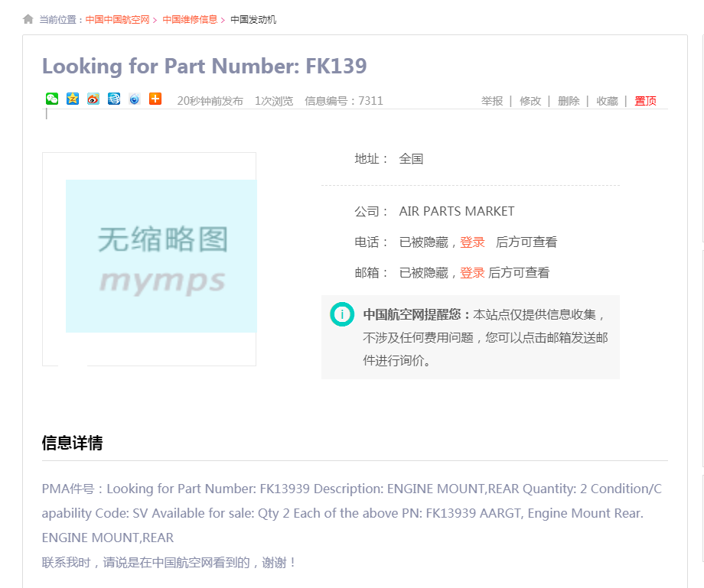The image size is (704, 588).
Task: Go to 中国中国航空网 breadcrumb link
Action: coord(117,20)
